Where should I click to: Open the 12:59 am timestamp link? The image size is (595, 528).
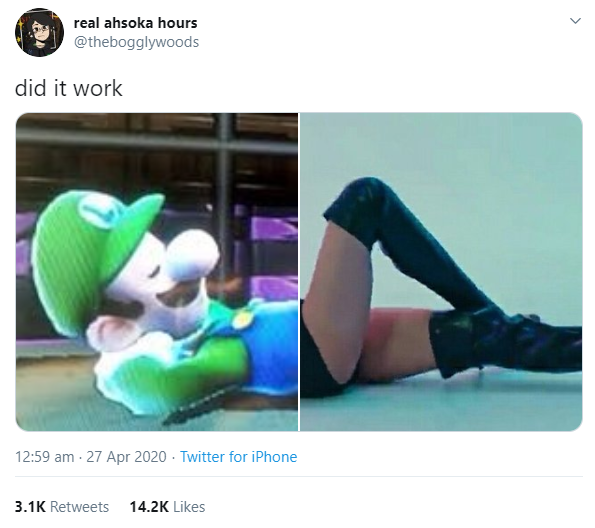pyautogui.click(x=45, y=457)
